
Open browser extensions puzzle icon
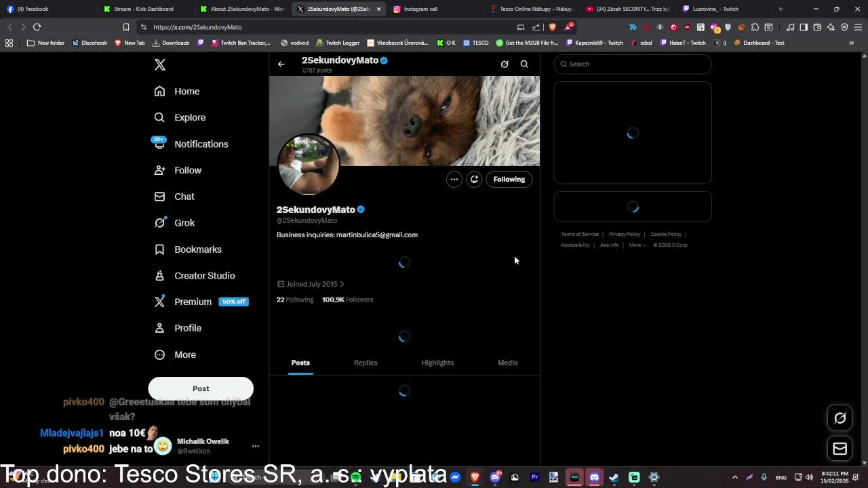click(755, 27)
